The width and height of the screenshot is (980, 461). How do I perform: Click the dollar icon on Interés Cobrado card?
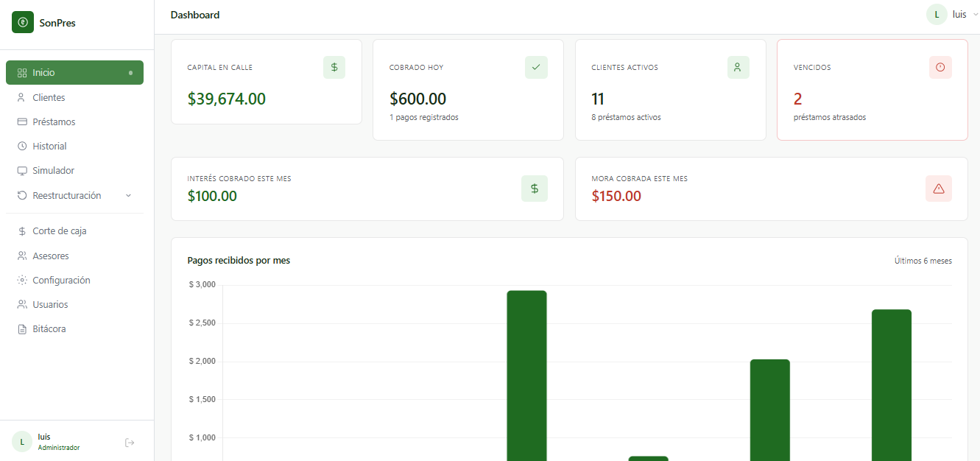535,189
